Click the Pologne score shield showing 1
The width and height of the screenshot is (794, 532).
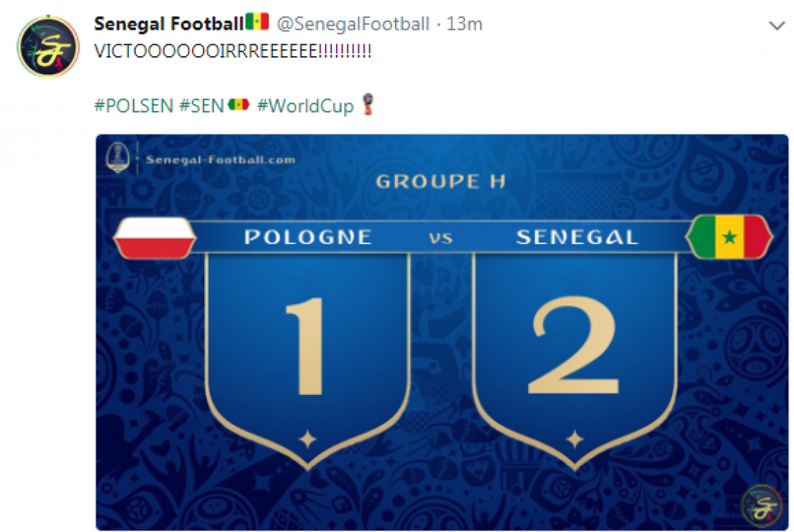point(308,360)
